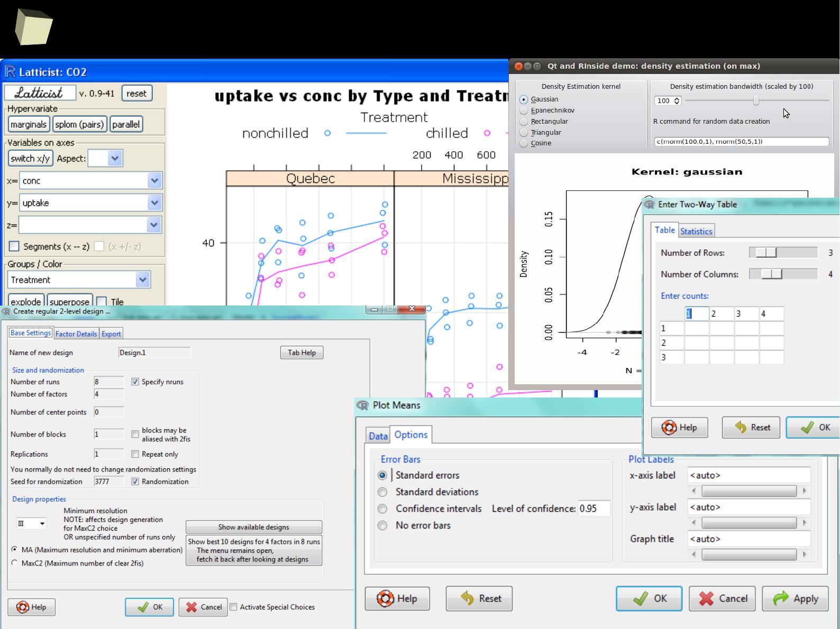Click the cube icon on the desktop

pos(33,27)
